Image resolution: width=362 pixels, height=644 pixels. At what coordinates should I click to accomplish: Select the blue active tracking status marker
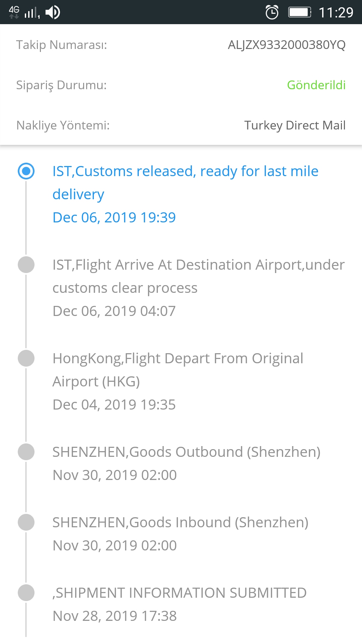[26, 171]
